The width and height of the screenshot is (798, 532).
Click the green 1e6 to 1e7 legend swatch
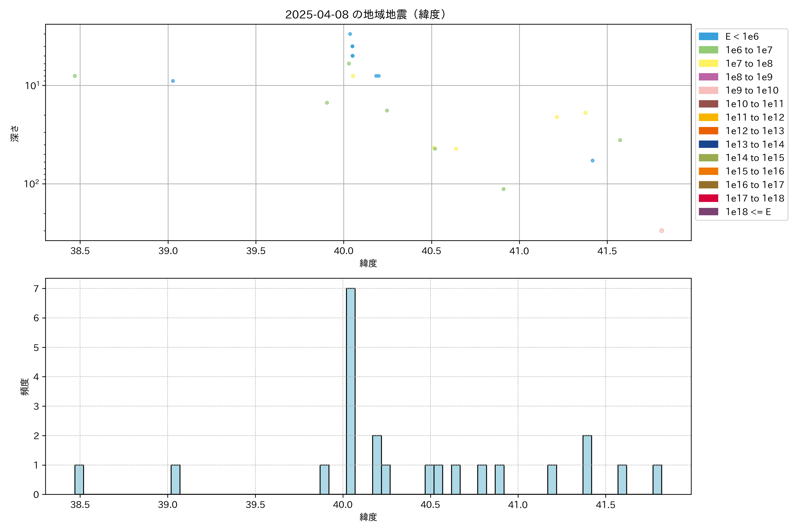(708, 50)
